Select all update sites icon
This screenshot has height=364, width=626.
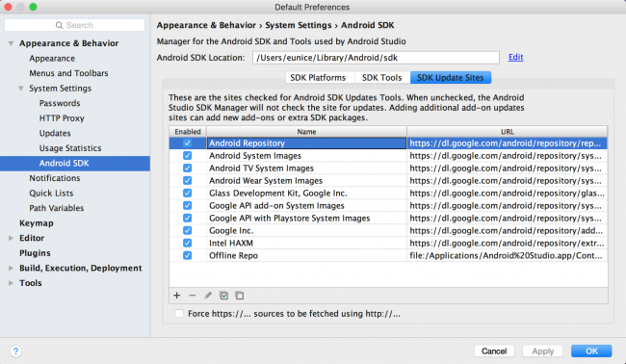click(x=224, y=296)
